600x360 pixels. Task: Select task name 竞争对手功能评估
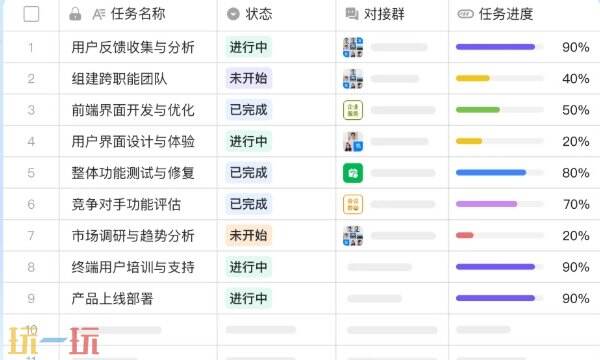point(126,204)
